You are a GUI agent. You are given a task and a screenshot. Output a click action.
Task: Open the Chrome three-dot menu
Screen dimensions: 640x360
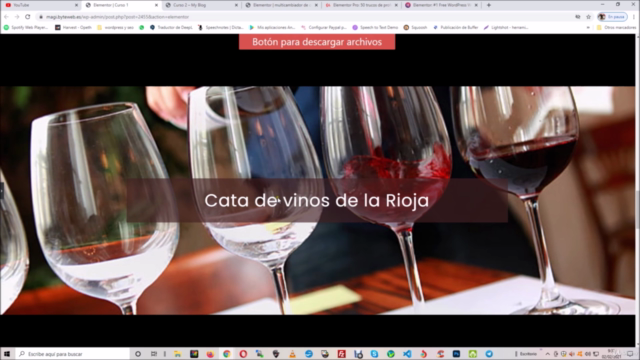coord(634,17)
